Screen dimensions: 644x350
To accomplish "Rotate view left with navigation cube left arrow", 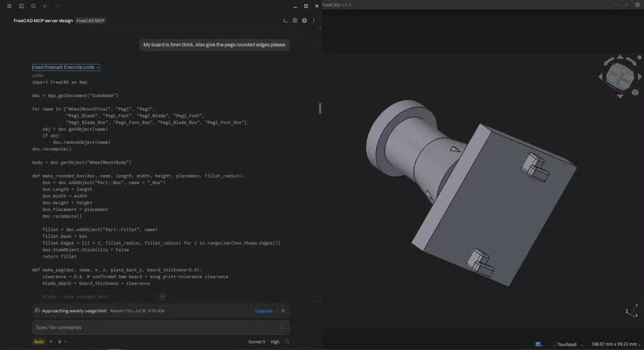I will pos(601,77).
